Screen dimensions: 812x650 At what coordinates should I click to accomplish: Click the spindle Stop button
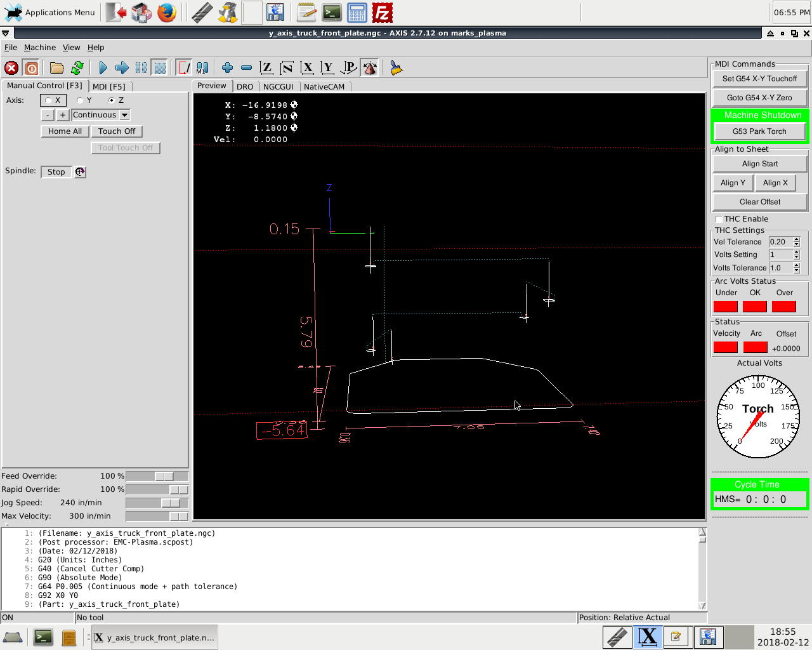point(56,172)
